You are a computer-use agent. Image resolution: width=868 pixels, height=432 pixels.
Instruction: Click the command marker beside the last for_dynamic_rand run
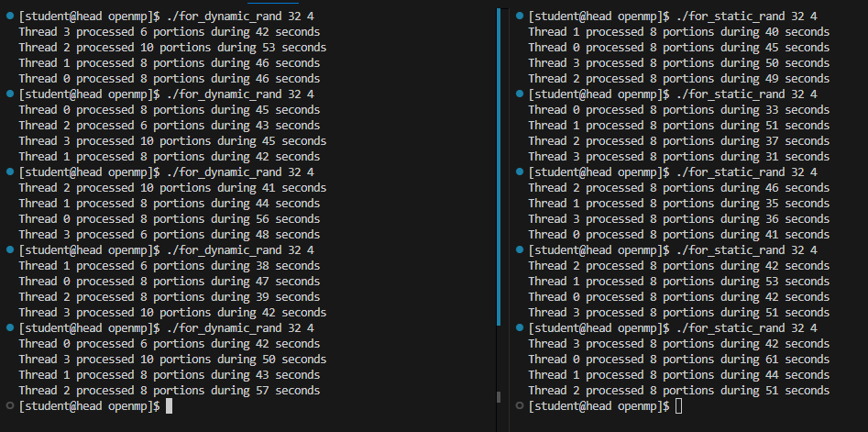click(9, 328)
